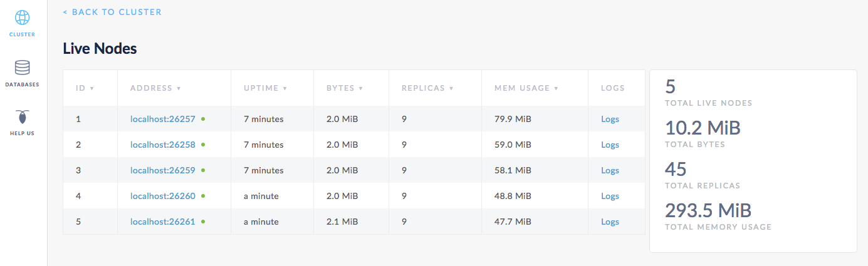
Task: Open the Cluster globe icon in sidebar
Action: point(22,18)
